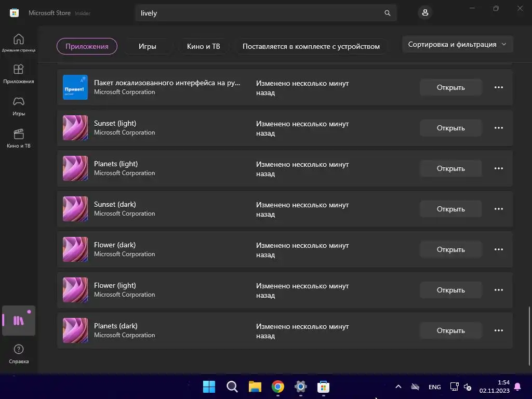Open Справка help icon
The height and width of the screenshot is (399, 532).
click(19, 354)
